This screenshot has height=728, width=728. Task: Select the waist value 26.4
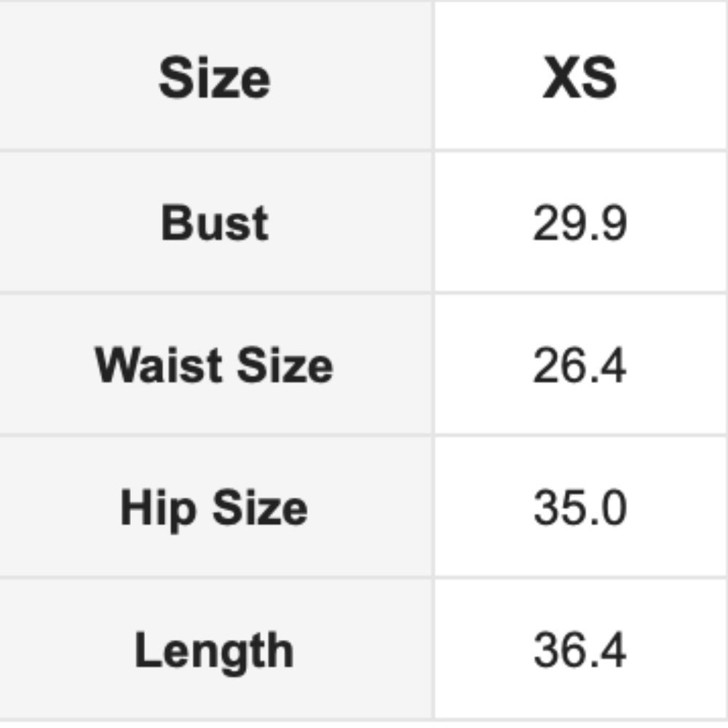[579, 365]
